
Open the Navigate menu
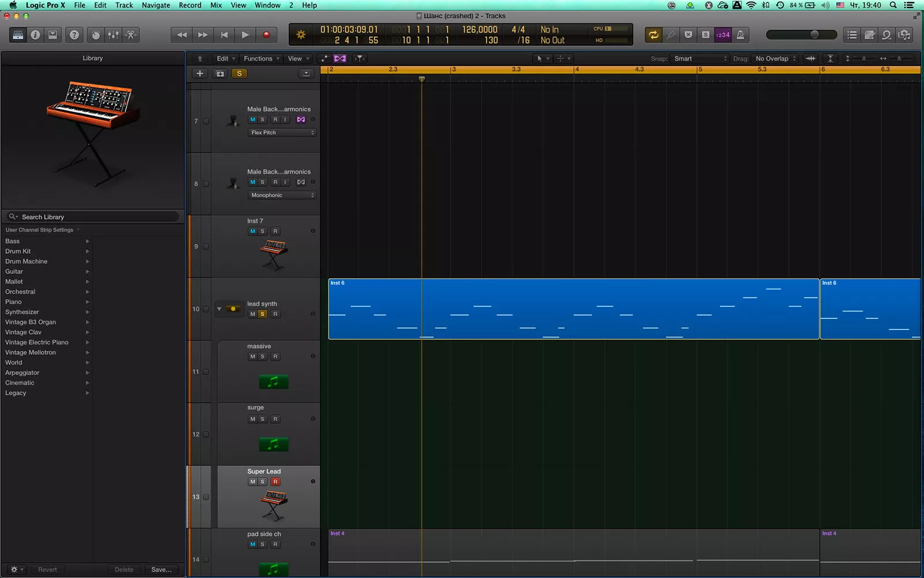[x=156, y=5]
